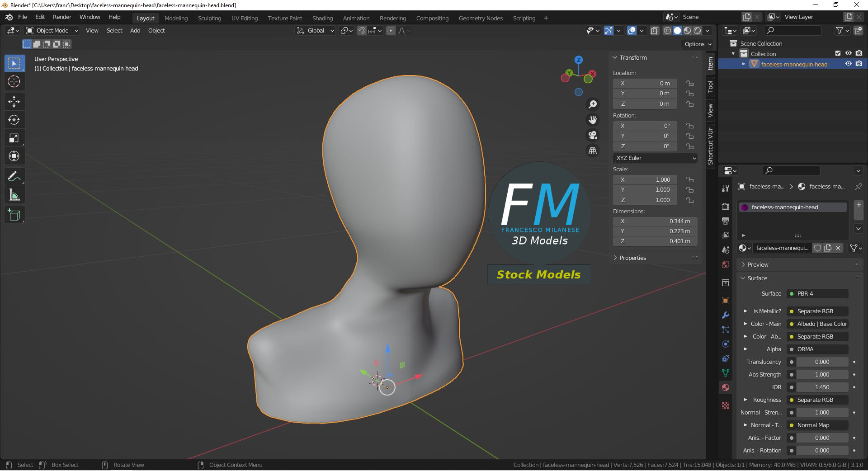Viewport: 868px width, 471px height.
Task: Toggle proportional editing in header
Action: (x=391, y=31)
